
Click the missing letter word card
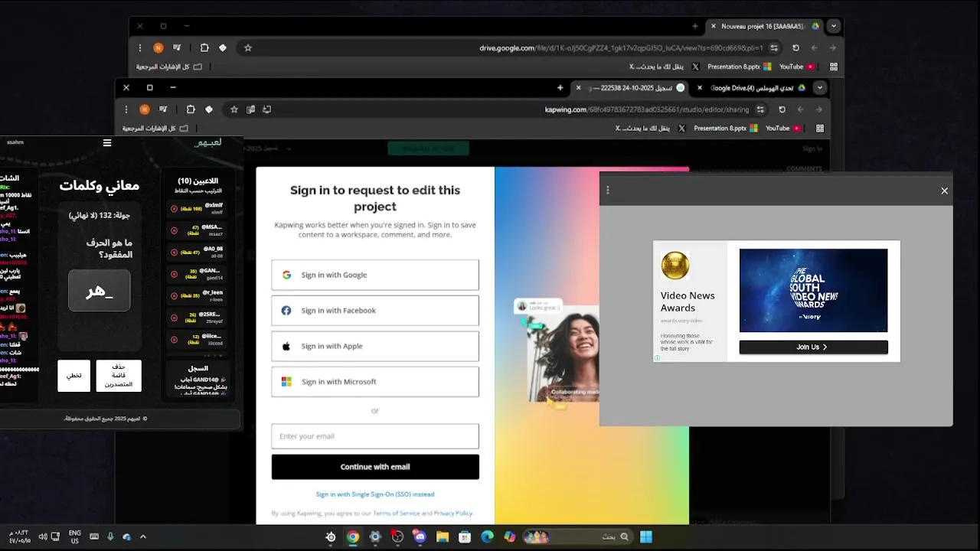tap(100, 291)
